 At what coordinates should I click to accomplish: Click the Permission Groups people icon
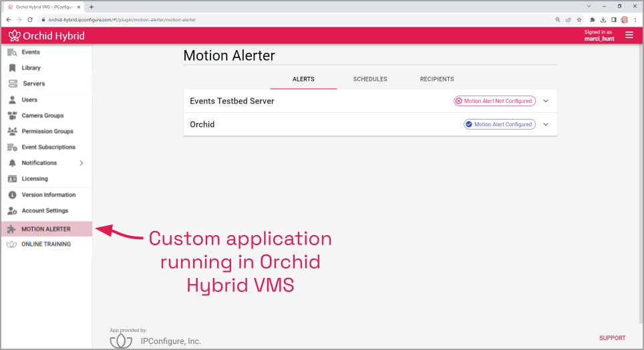click(12, 132)
